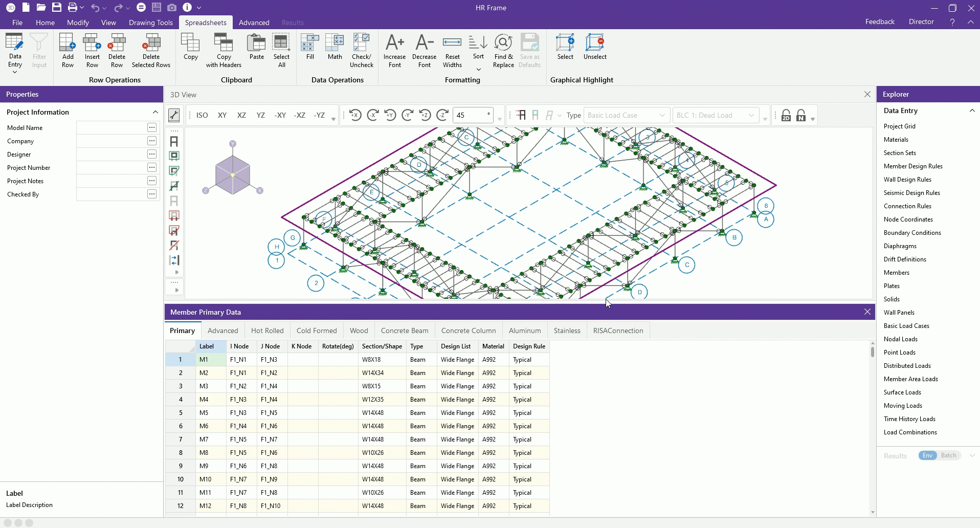This screenshot has height=528, width=980.
Task: Click the camera snapshot icon in quick access toolbar
Action: pos(172,7)
